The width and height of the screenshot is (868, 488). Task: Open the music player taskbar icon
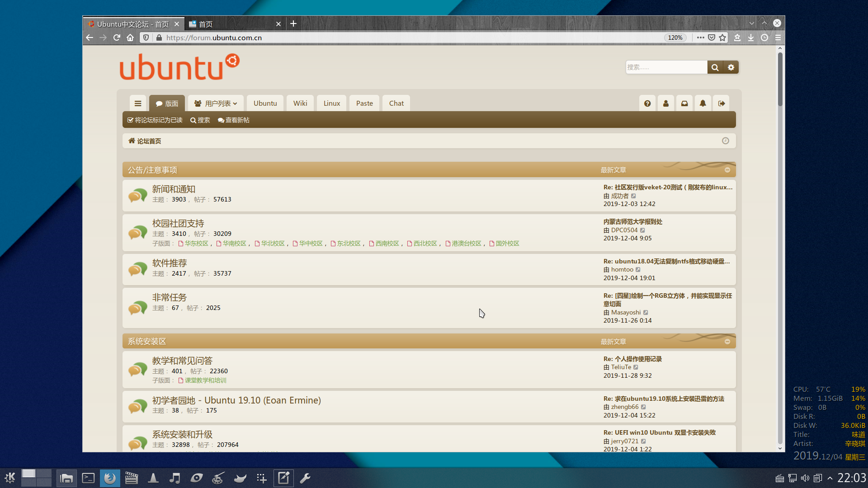[x=175, y=478]
